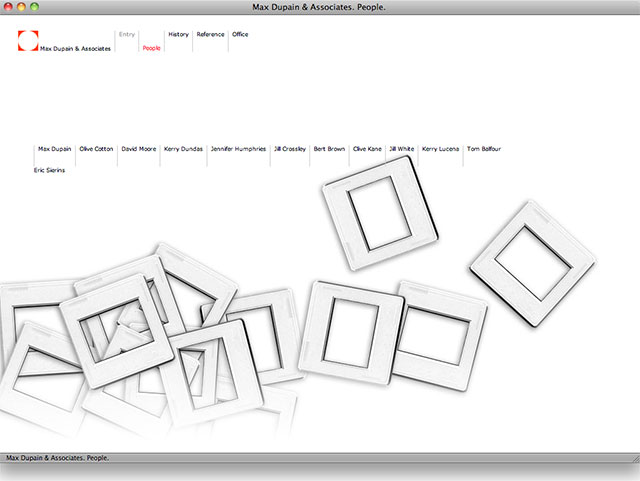Open the Entry navigation item
Screen dimensions: 640x481
point(127,35)
